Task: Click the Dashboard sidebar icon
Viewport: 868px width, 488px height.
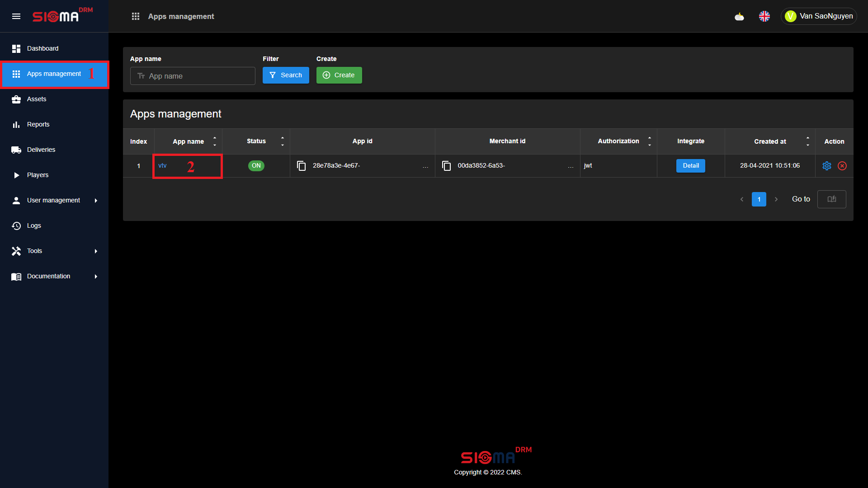Action: click(x=16, y=48)
